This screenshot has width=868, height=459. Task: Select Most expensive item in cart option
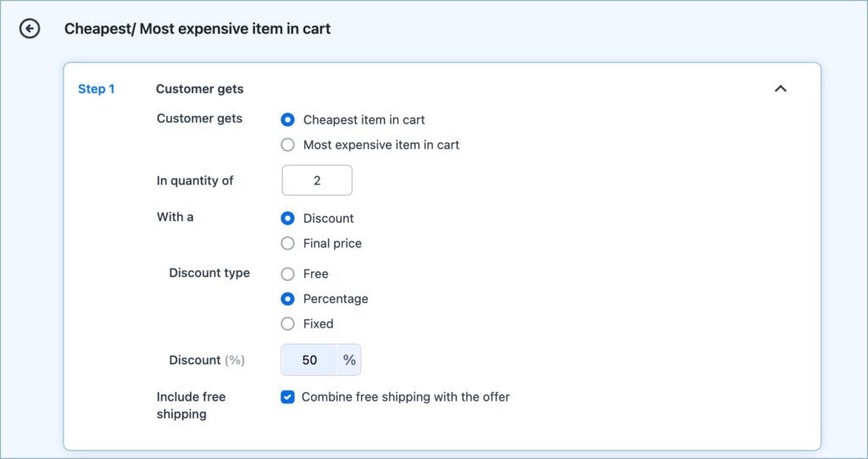(x=287, y=145)
